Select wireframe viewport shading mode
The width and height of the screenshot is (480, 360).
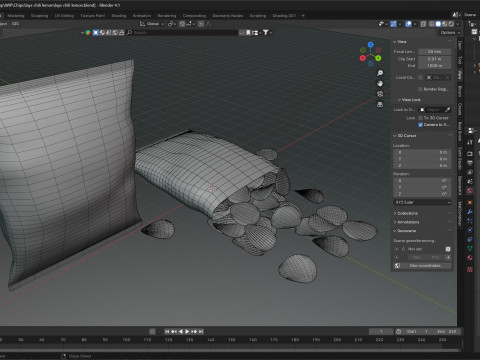click(x=431, y=24)
